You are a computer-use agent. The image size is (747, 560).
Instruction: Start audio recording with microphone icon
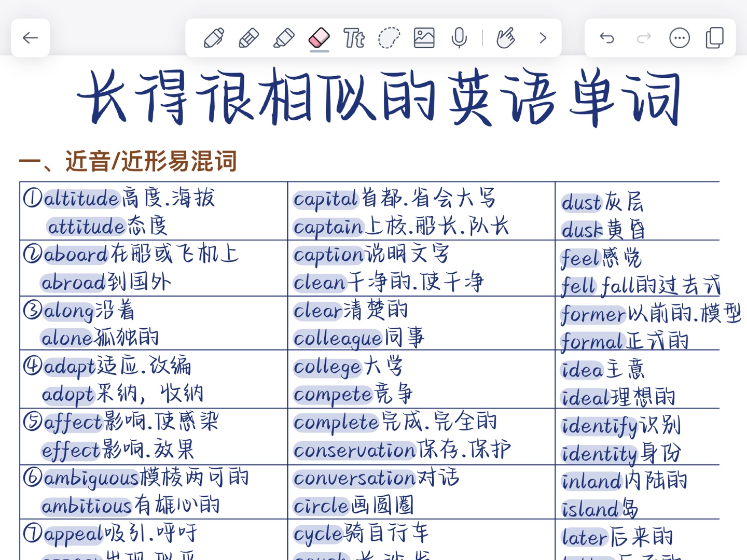coord(459,38)
